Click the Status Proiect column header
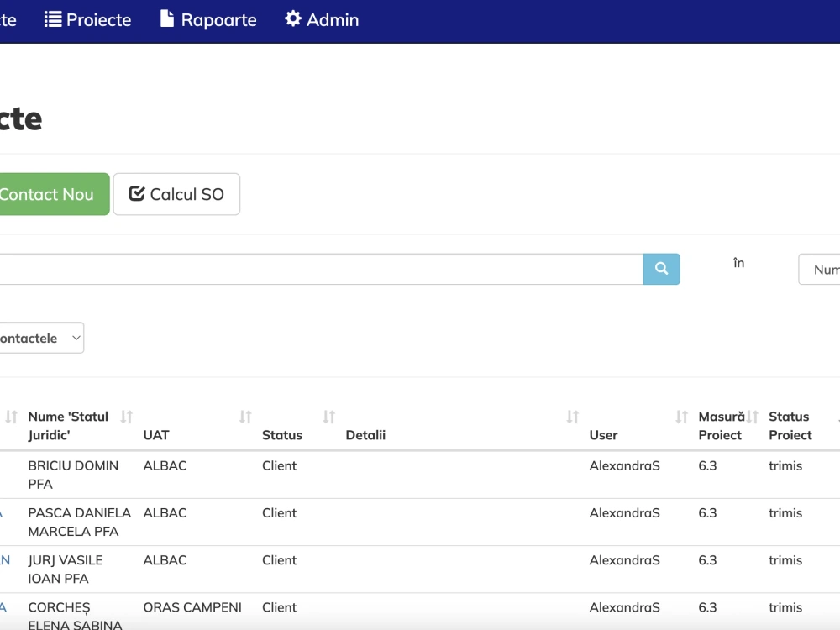Image resolution: width=840 pixels, height=630 pixels. pyautogui.click(x=790, y=426)
